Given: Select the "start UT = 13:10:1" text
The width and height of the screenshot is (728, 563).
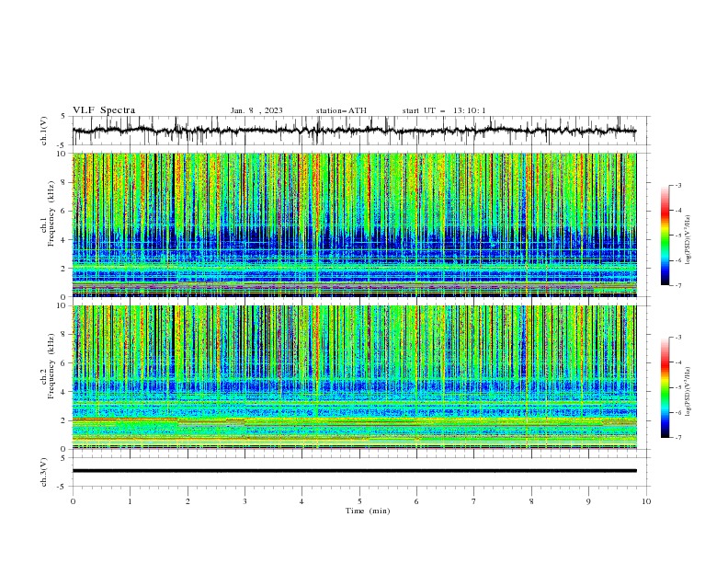Looking at the screenshot, I should tap(444, 110).
